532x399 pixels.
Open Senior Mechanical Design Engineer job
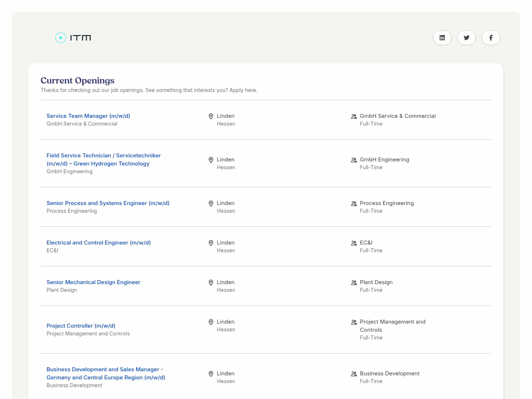[93, 282]
